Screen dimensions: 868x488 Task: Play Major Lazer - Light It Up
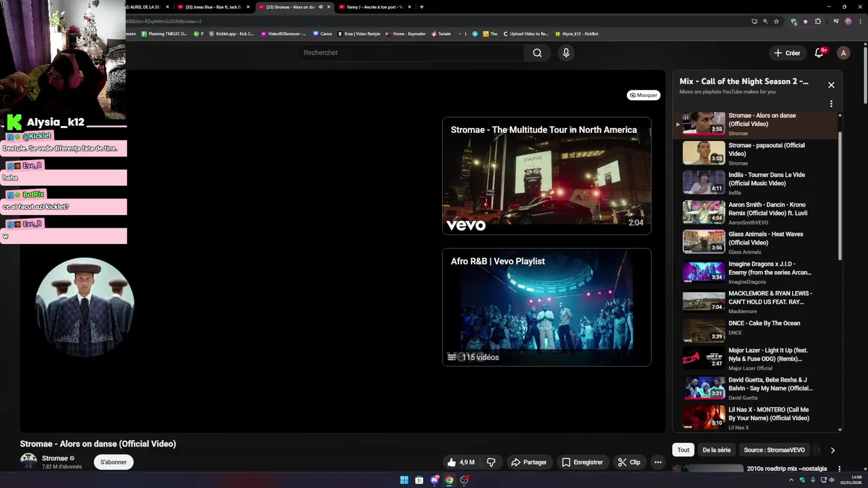[756, 361]
